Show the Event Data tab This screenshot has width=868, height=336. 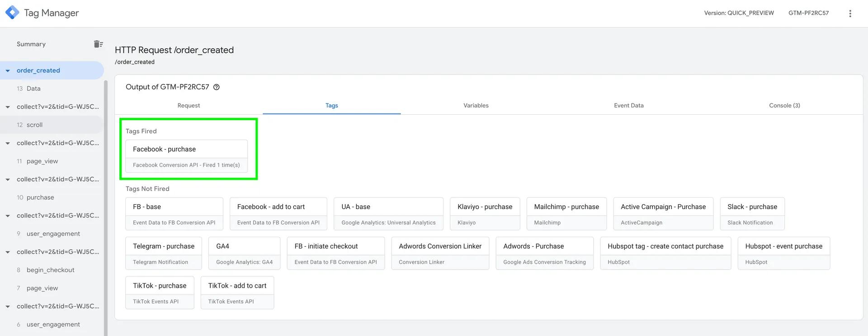pos(628,105)
